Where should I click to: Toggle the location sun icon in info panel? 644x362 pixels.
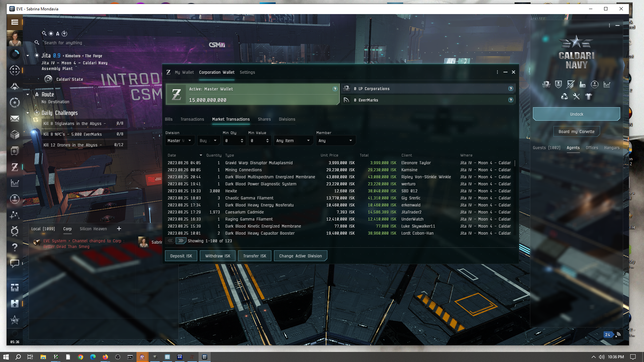coord(51,34)
